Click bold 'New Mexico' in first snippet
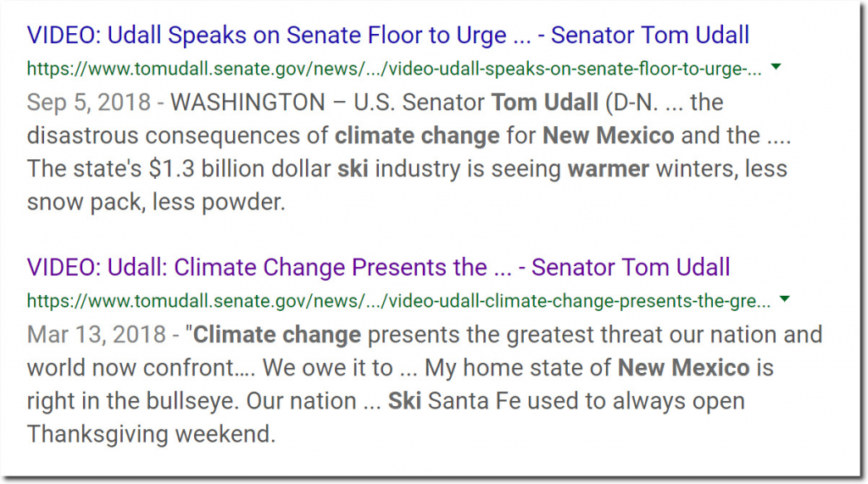The width and height of the screenshot is (868, 484). [x=609, y=136]
